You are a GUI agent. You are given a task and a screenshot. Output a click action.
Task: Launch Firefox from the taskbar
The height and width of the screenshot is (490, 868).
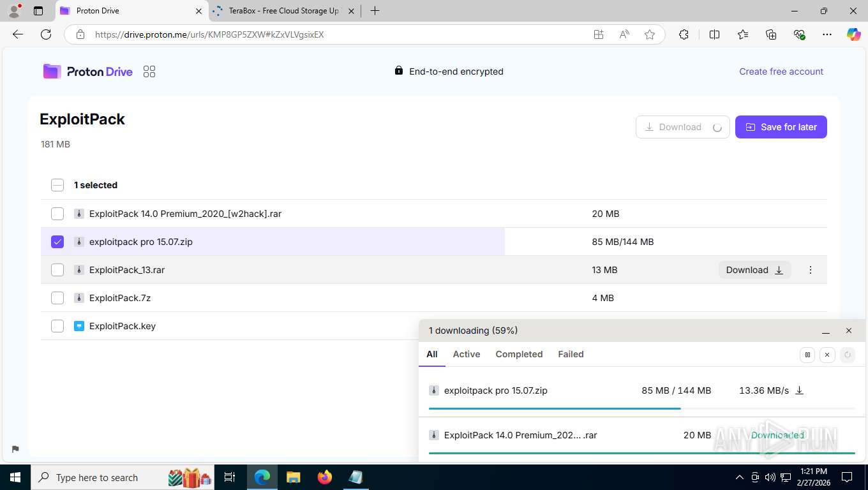click(x=325, y=477)
